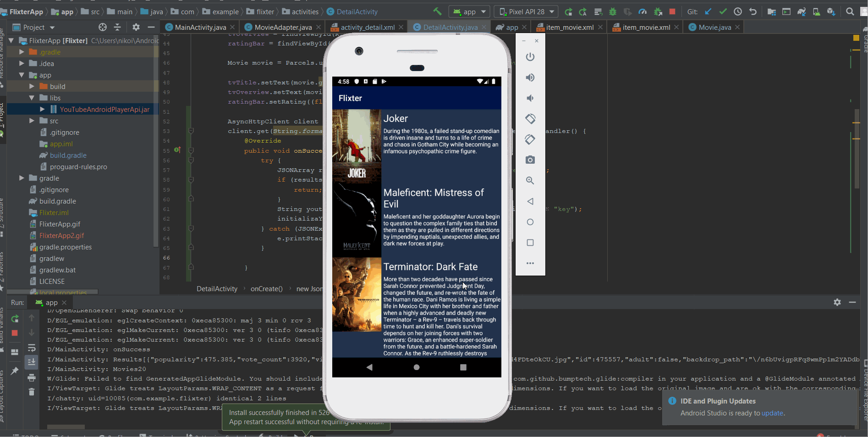Stop the app with red square
The height and width of the screenshot is (437, 868).
click(672, 12)
